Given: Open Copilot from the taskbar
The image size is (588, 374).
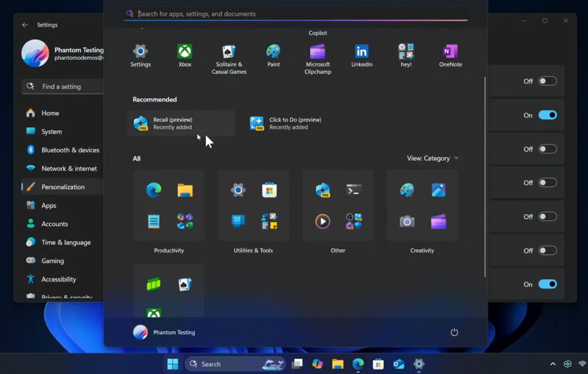Looking at the screenshot, I should [x=317, y=364].
